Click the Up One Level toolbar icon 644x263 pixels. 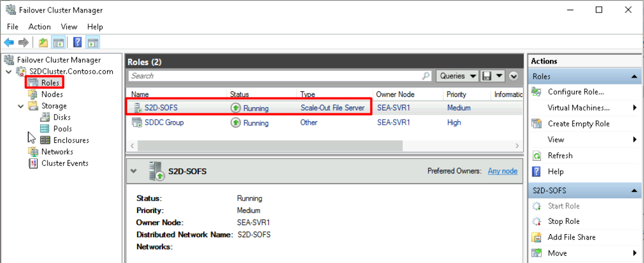coord(43,43)
